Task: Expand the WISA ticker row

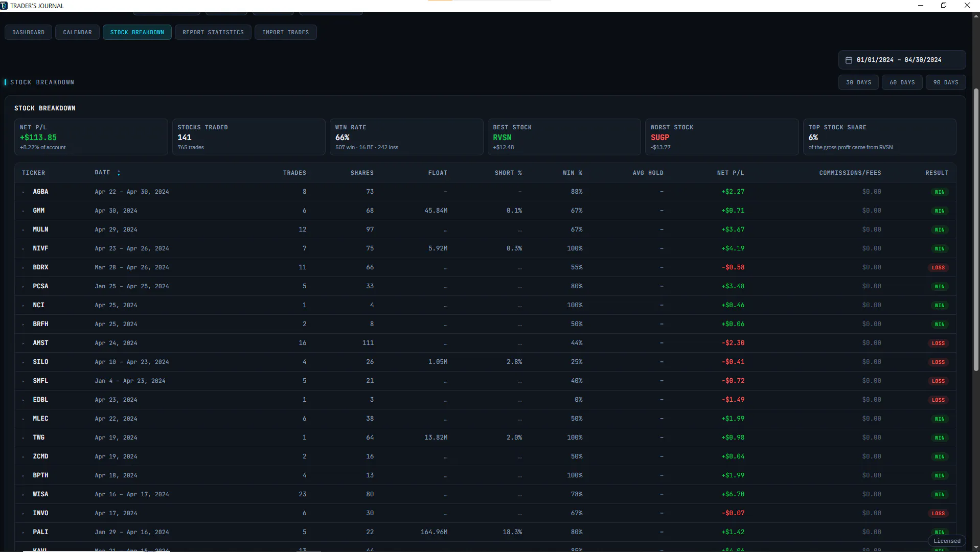Action: [x=24, y=495]
